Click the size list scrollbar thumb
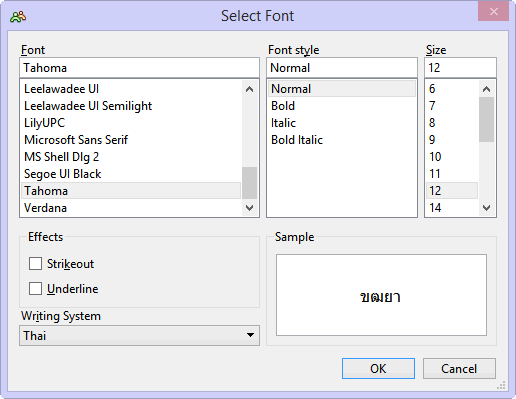Screen dimensions: 516x399 coord(487,119)
